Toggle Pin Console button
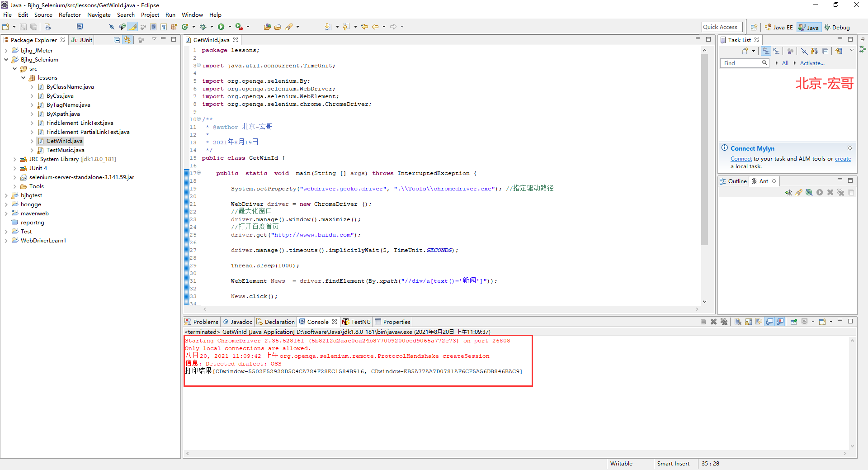Viewport: 868px width, 470px height. point(794,322)
